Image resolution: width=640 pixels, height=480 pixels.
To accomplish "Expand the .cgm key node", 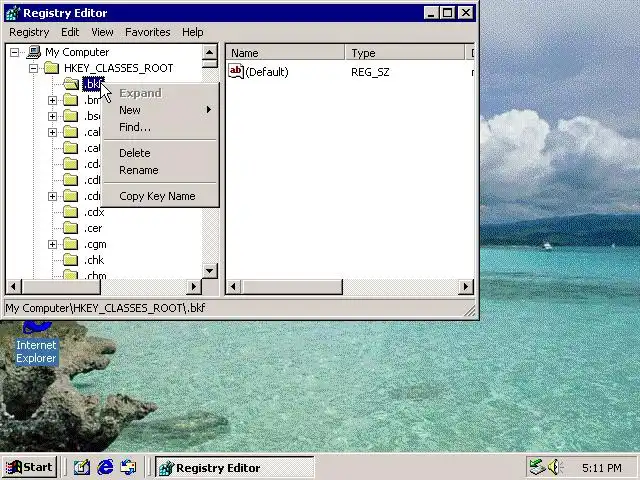I will (52, 244).
